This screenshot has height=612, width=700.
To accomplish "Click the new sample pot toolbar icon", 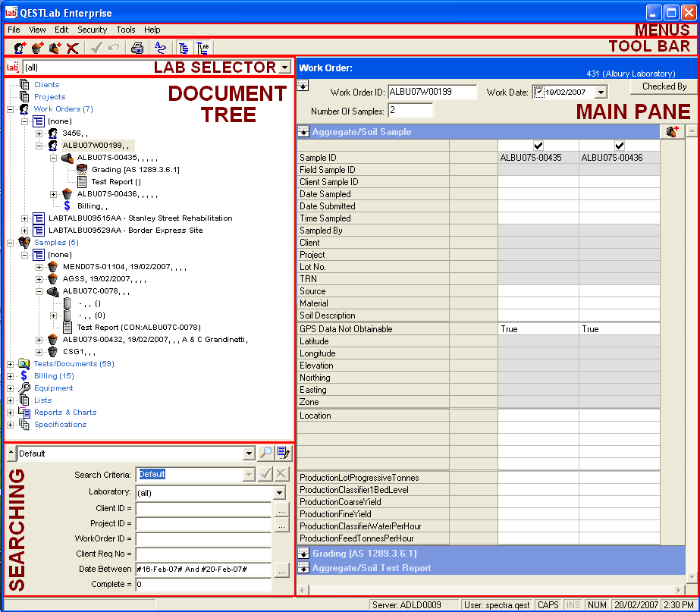I will 37,48.
